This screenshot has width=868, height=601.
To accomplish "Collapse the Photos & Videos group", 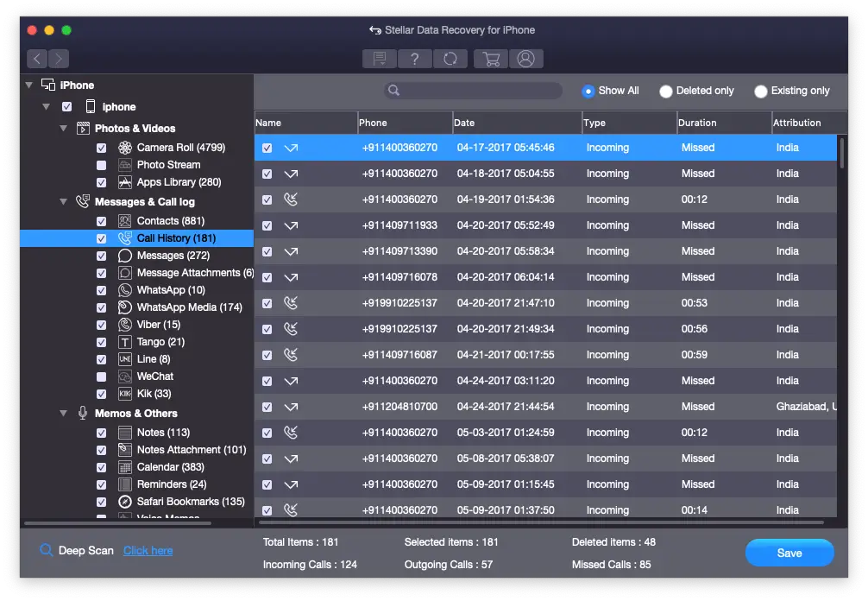I will (63, 128).
